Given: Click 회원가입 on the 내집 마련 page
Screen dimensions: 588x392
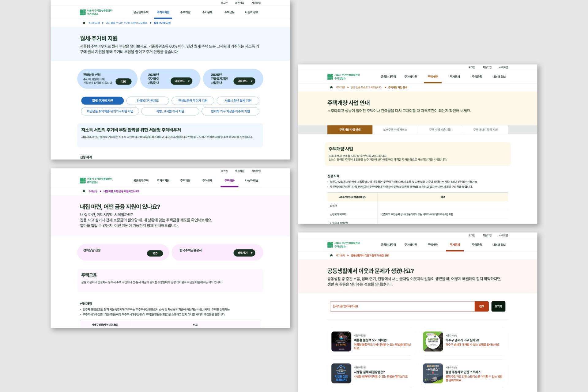Looking at the screenshot, I should (240, 171).
